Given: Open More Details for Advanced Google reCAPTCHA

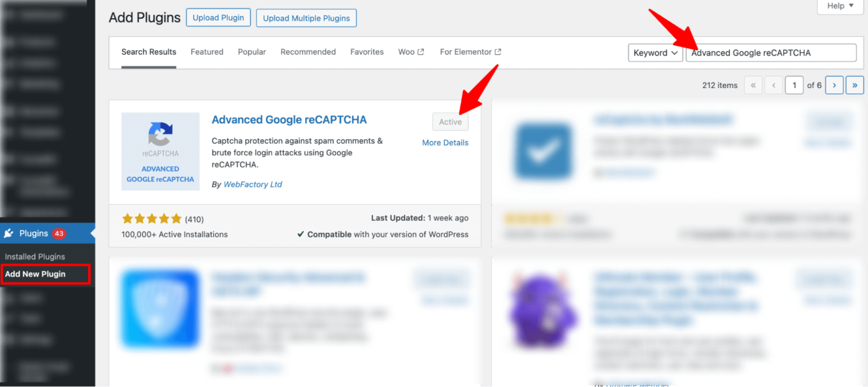Looking at the screenshot, I should (445, 143).
